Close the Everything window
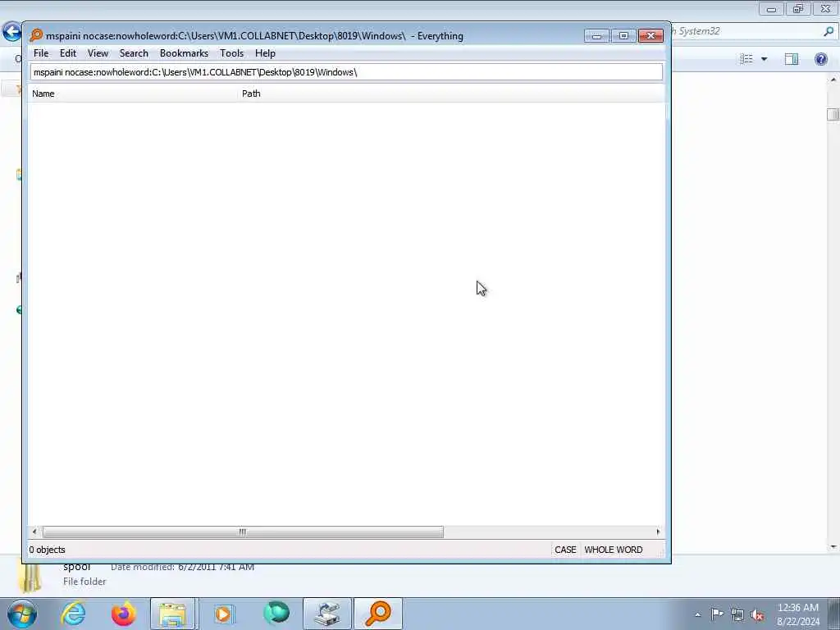Image resolution: width=840 pixels, height=630 pixels. click(x=651, y=35)
